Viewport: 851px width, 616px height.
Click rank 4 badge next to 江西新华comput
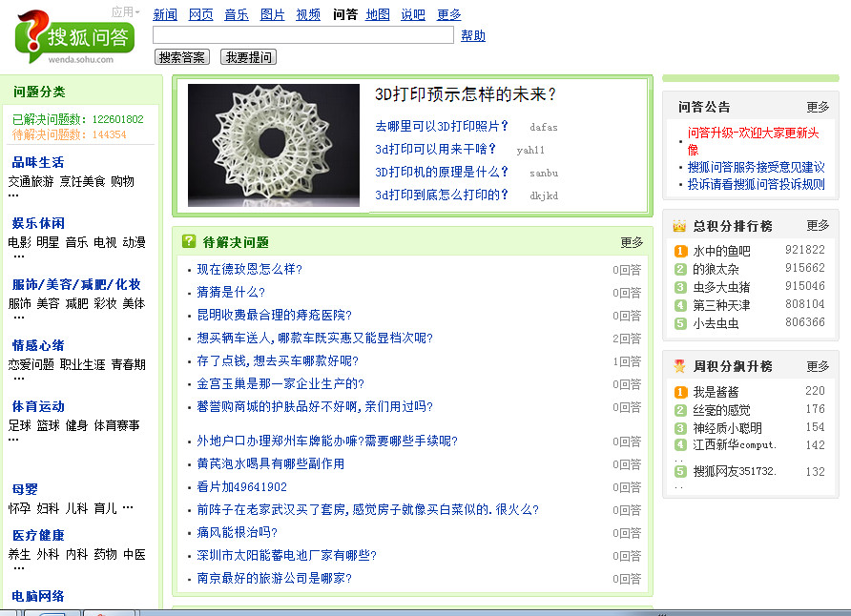coord(680,444)
